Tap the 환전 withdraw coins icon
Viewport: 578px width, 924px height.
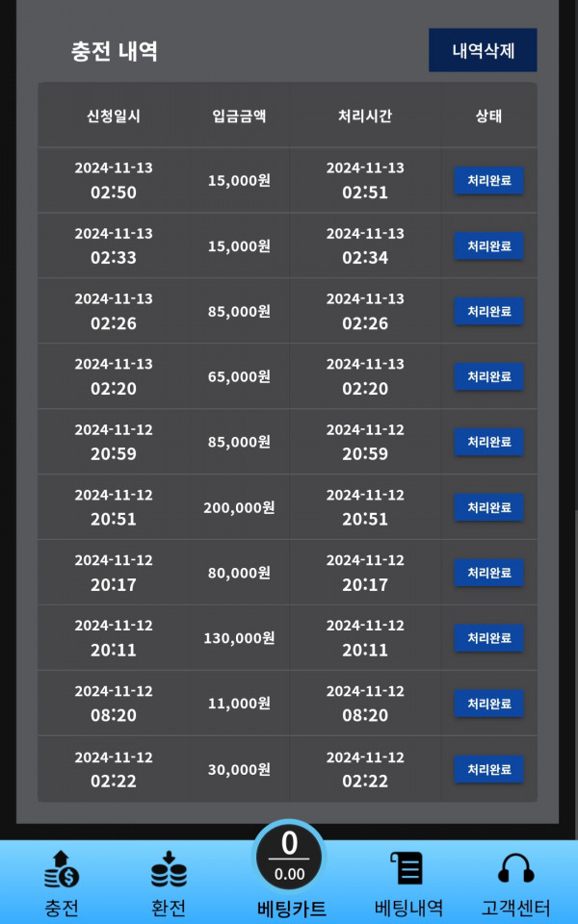169,870
